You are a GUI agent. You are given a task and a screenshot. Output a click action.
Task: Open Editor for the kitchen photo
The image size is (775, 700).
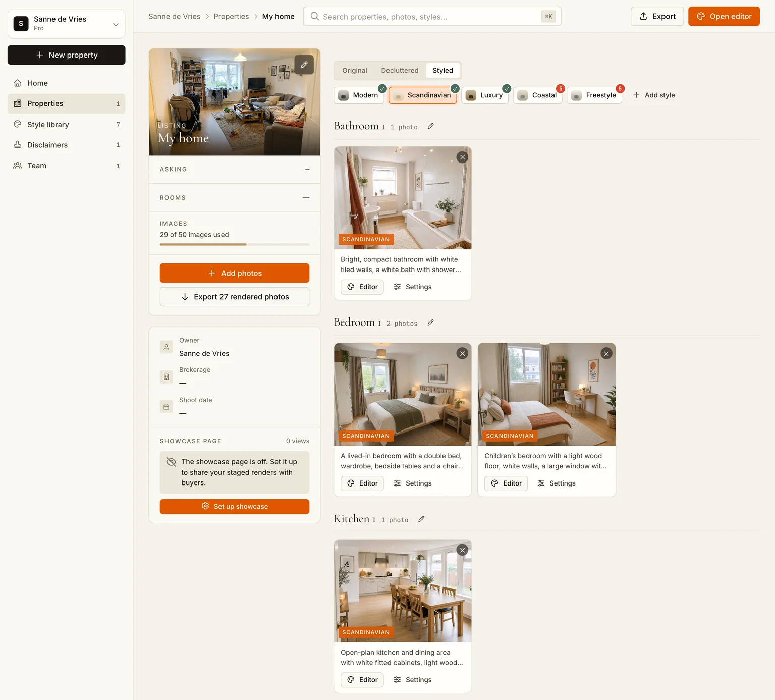click(x=362, y=680)
